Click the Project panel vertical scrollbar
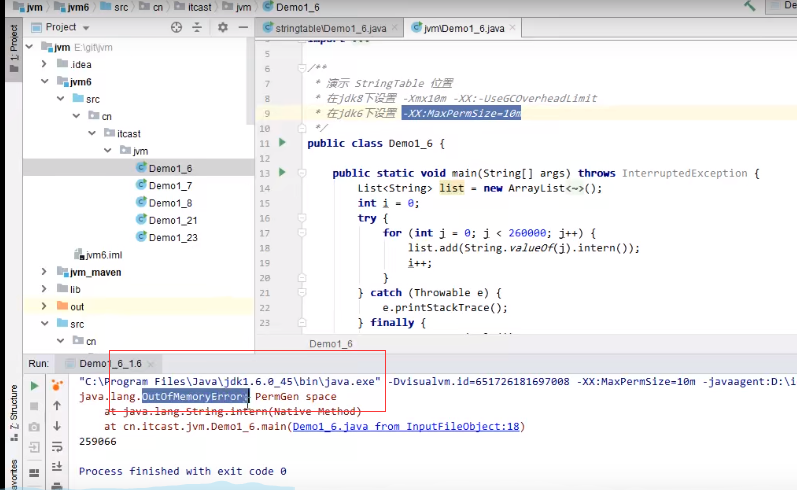This screenshot has height=490, width=797. click(x=250, y=81)
